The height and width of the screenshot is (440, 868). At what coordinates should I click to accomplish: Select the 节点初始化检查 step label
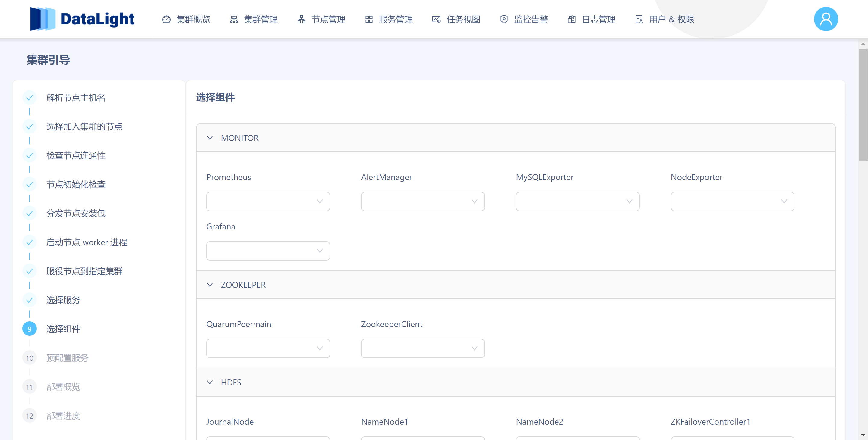[x=76, y=185]
